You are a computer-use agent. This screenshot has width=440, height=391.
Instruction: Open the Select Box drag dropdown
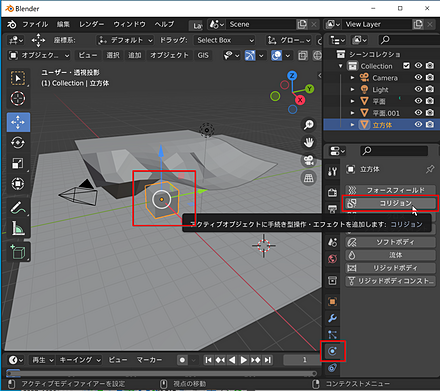[x=225, y=40]
